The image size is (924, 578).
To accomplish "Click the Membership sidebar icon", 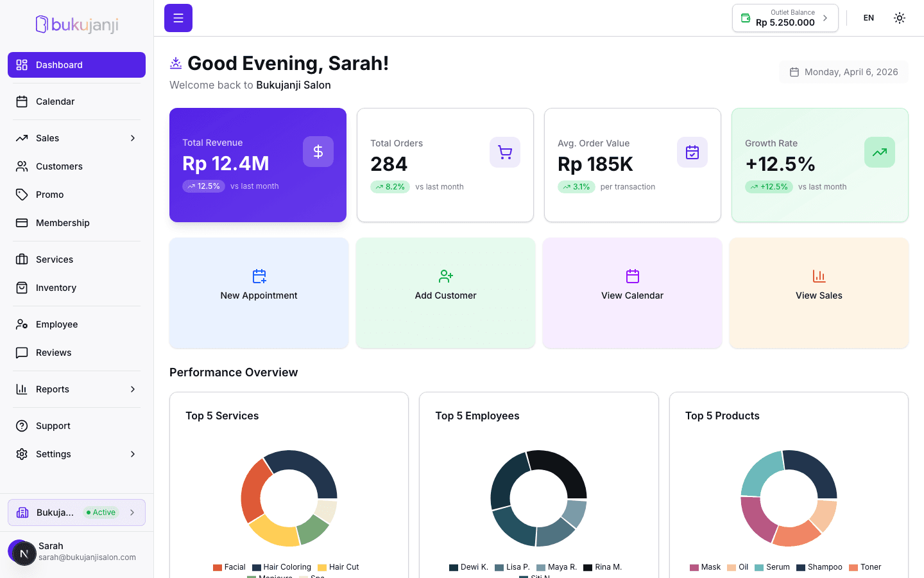I will click(x=21, y=223).
